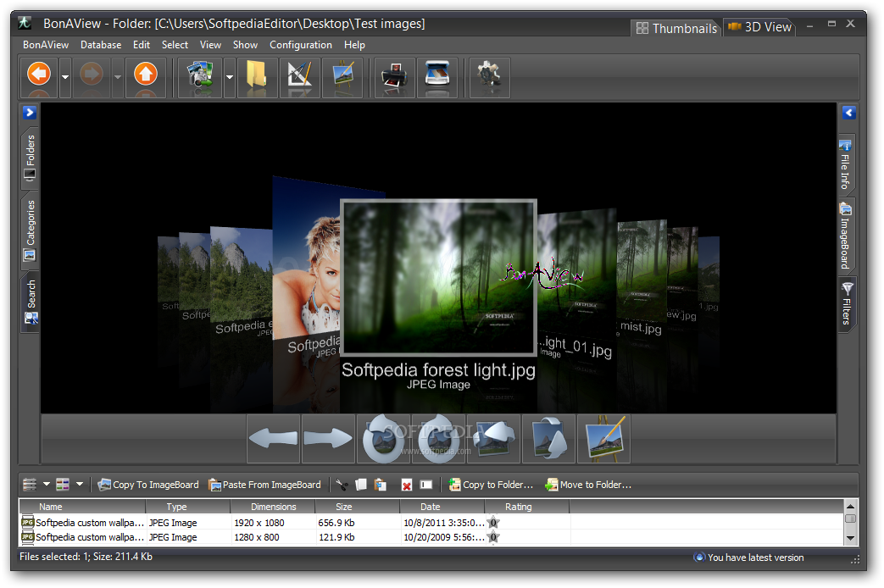884x588 pixels.
Task: Click the clipboard paste icon in file toolbar
Action: (381, 485)
